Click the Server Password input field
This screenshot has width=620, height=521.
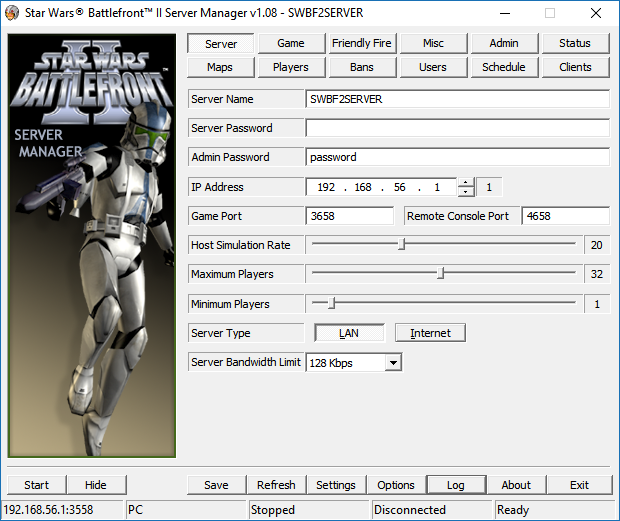click(457, 128)
